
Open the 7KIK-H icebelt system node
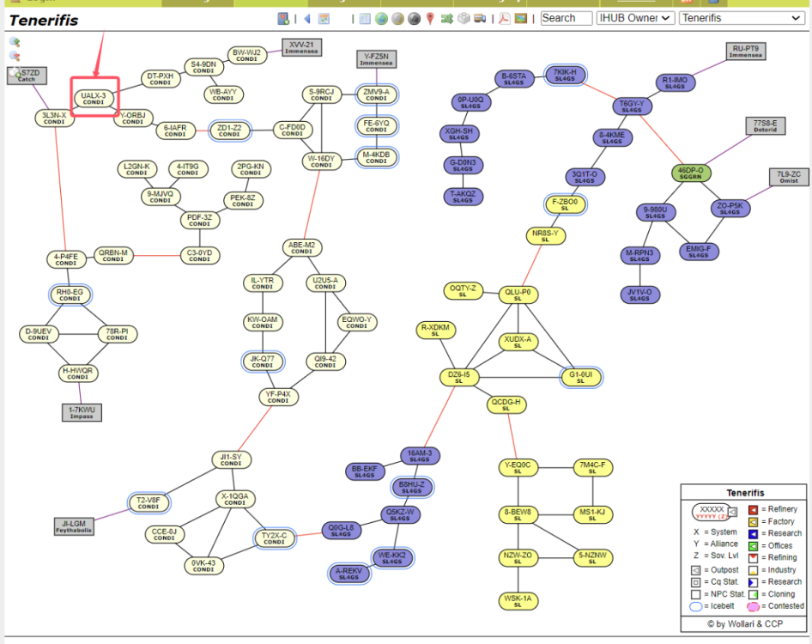pyautogui.click(x=565, y=76)
